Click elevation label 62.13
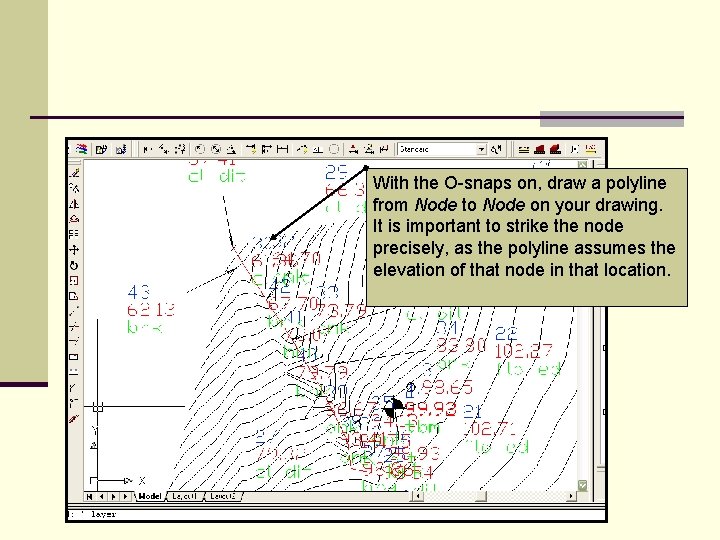The height and width of the screenshot is (540, 720). [151, 310]
